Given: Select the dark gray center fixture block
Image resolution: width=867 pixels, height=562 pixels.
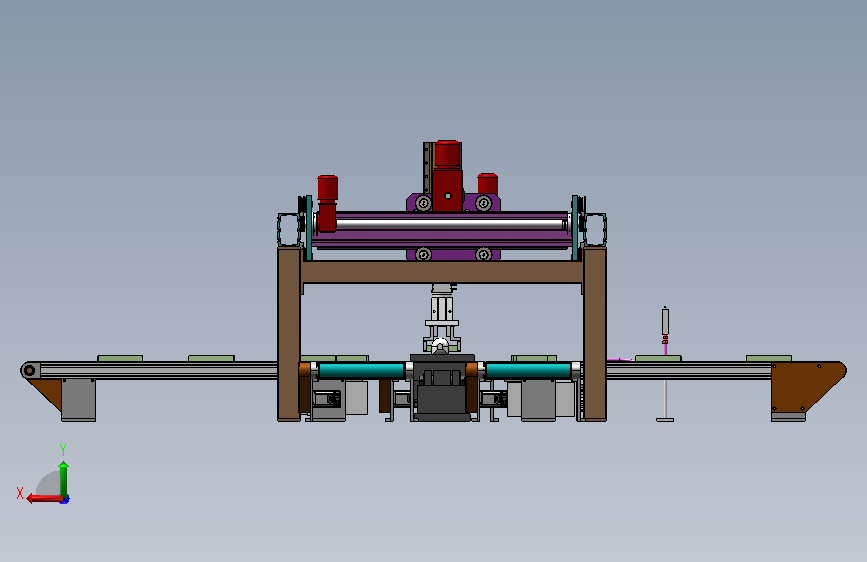Looking at the screenshot, I should 442,387.
